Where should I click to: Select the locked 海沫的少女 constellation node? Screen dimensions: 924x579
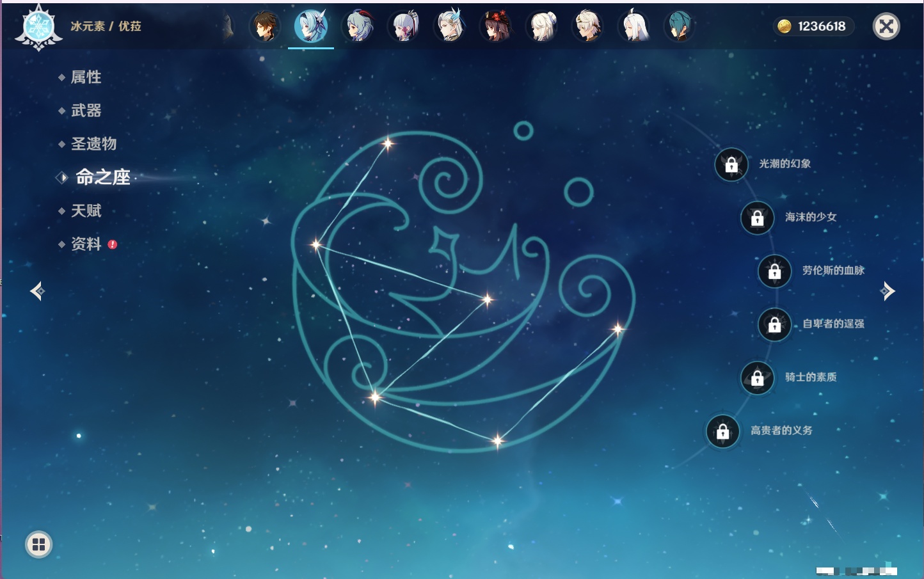pyautogui.click(x=757, y=218)
